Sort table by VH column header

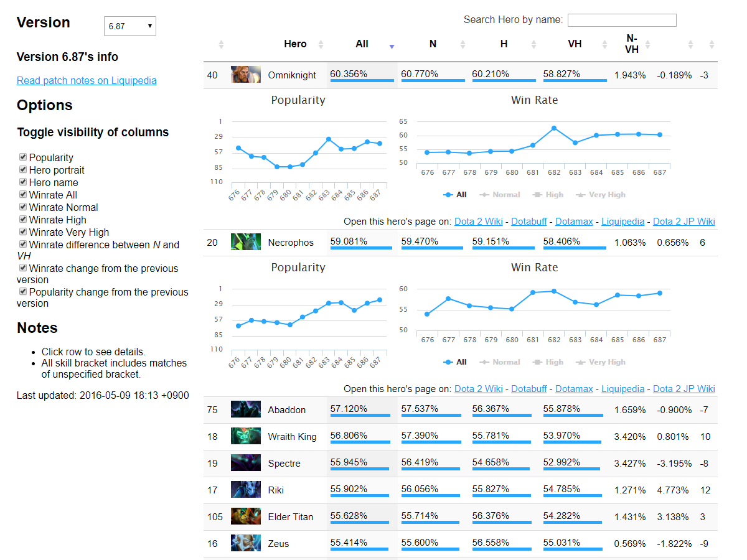point(575,44)
